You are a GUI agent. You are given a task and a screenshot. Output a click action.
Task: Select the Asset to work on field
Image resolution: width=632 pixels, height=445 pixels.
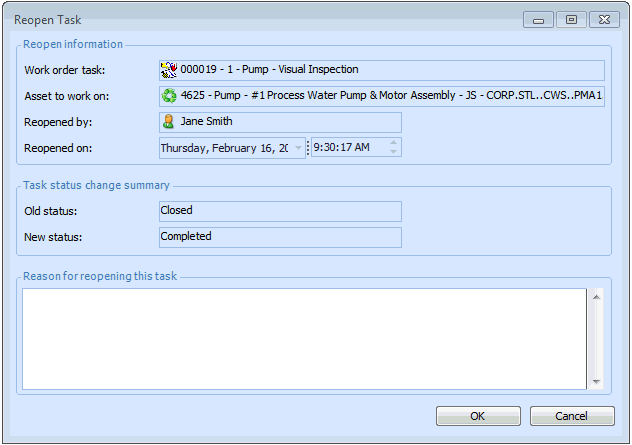(390, 96)
